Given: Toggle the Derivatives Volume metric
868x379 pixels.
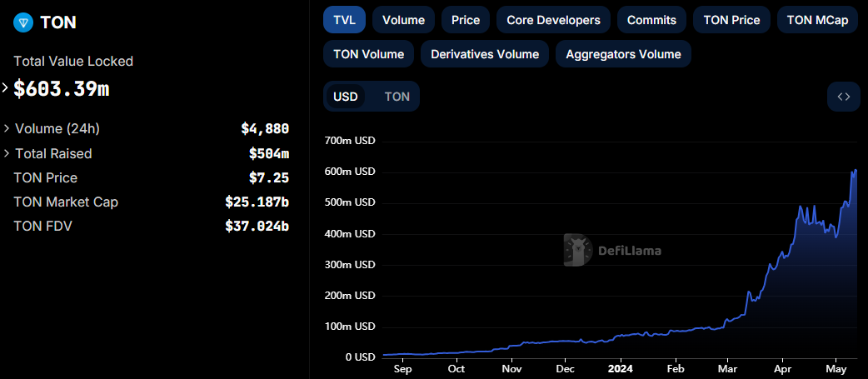Looking at the screenshot, I should [x=485, y=54].
